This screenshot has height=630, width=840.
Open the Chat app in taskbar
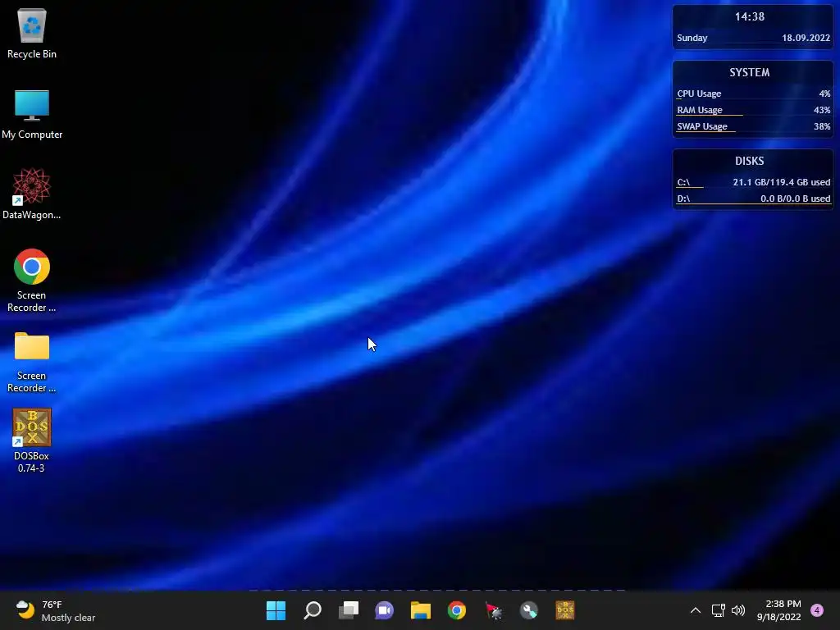tap(384, 610)
